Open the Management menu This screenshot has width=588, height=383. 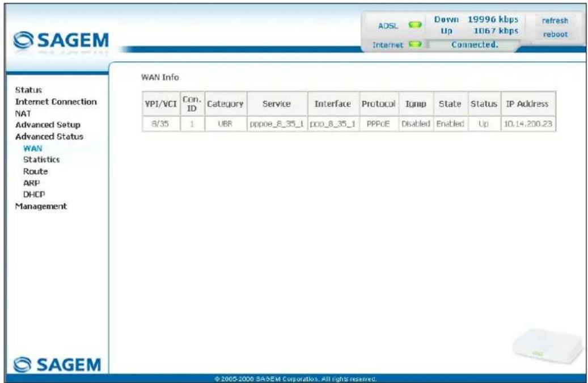click(x=41, y=206)
